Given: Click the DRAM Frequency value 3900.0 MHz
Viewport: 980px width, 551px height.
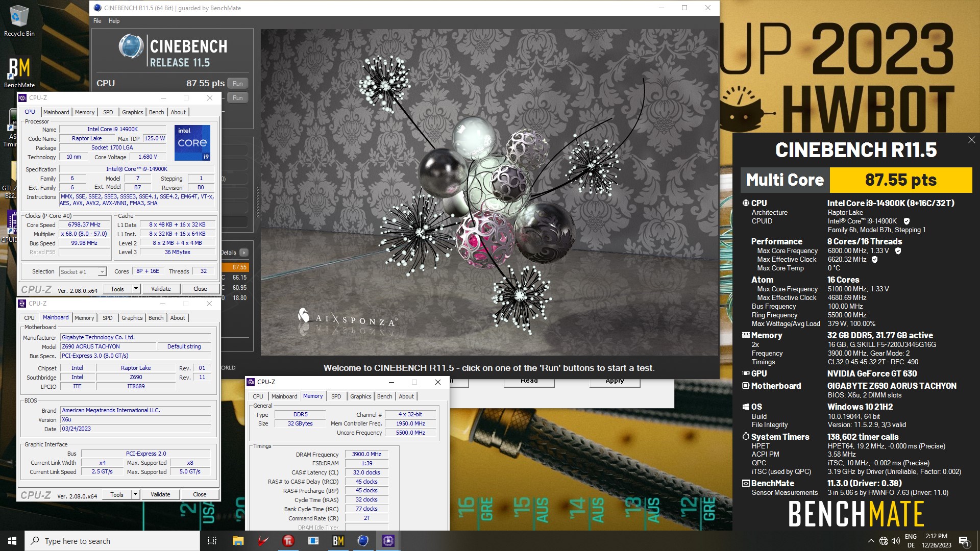Looking at the screenshot, I should (366, 454).
